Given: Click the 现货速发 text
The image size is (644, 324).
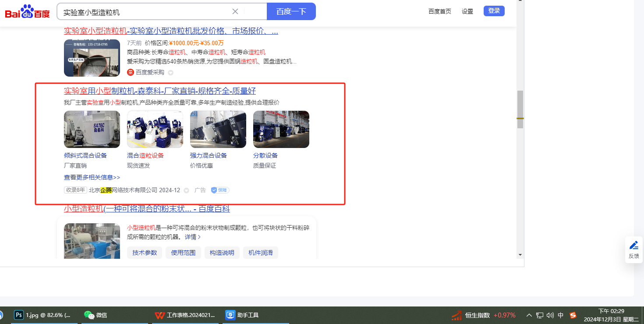Looking at the screenshot, I should click(138, 166).
